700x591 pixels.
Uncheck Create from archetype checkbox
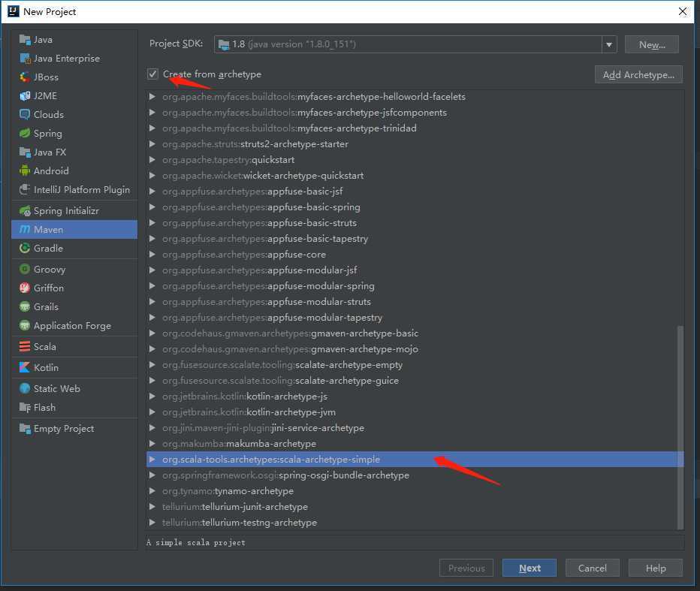click(x=152, y=74)
